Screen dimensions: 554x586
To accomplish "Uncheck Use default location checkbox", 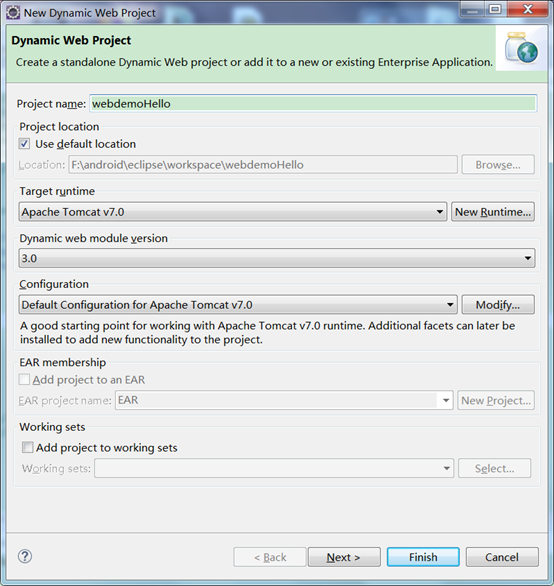I will click(24, 144).
